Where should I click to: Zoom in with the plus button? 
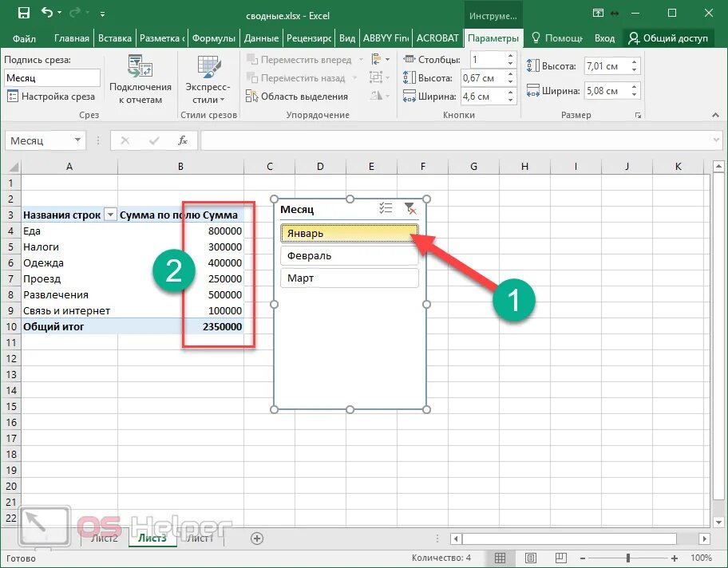(675, 558)
